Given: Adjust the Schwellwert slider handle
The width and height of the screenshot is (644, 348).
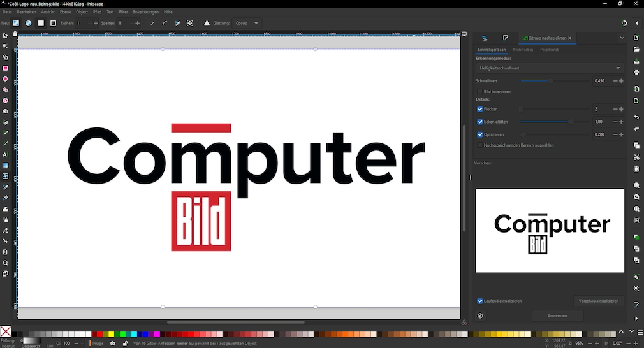Looking at the screenshot, I should 551,81.
